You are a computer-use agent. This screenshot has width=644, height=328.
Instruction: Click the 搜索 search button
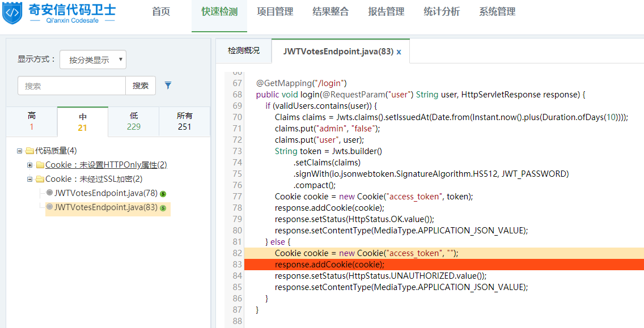[x=141, y=86]
